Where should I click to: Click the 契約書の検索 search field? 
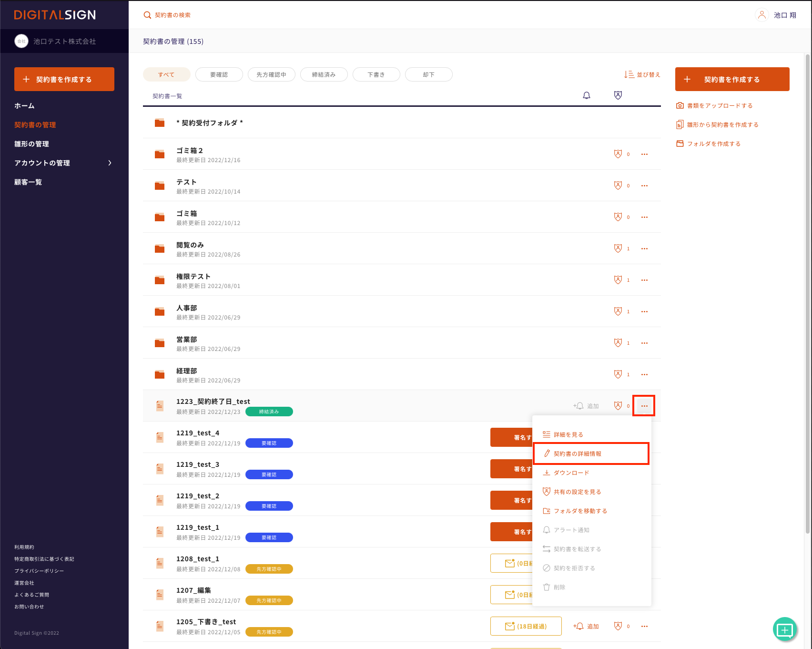tap(173, 15)
